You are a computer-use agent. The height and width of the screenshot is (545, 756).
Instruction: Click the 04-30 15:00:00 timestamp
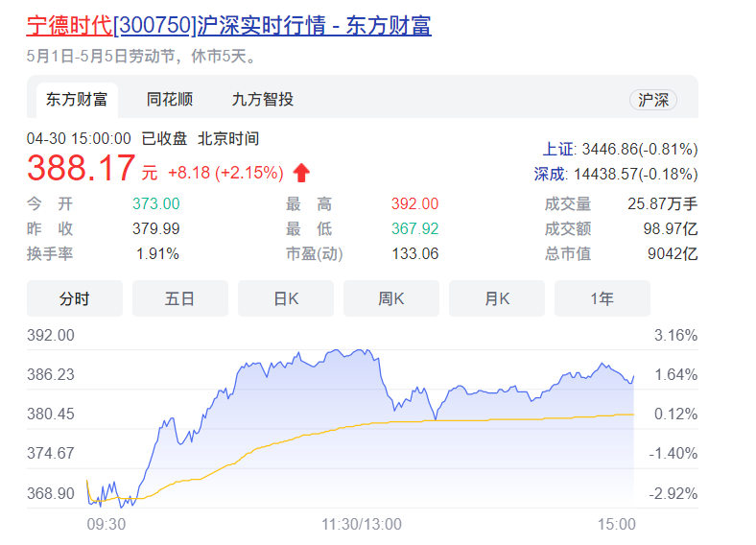click(x=79, y=139)
